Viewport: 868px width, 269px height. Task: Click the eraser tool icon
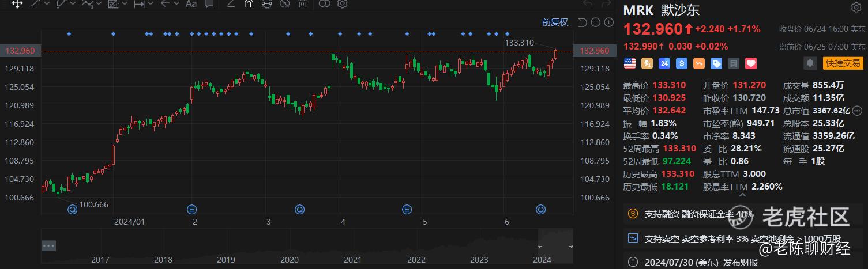231,3
